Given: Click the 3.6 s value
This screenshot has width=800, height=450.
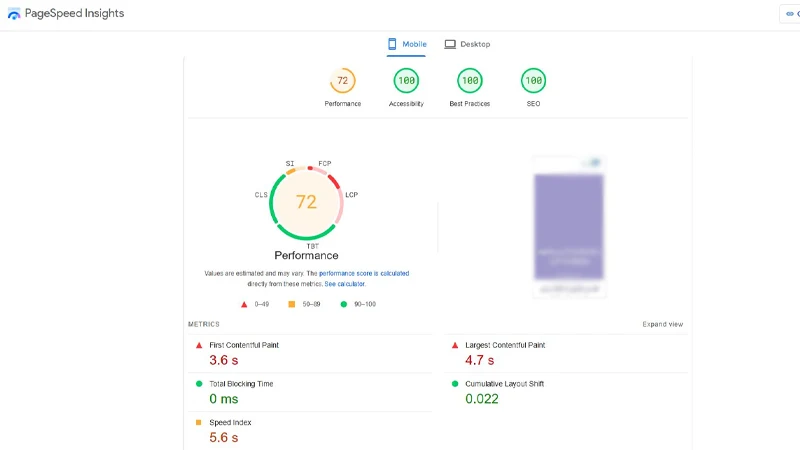Looking at the screenshot, I should click(223, 360).
